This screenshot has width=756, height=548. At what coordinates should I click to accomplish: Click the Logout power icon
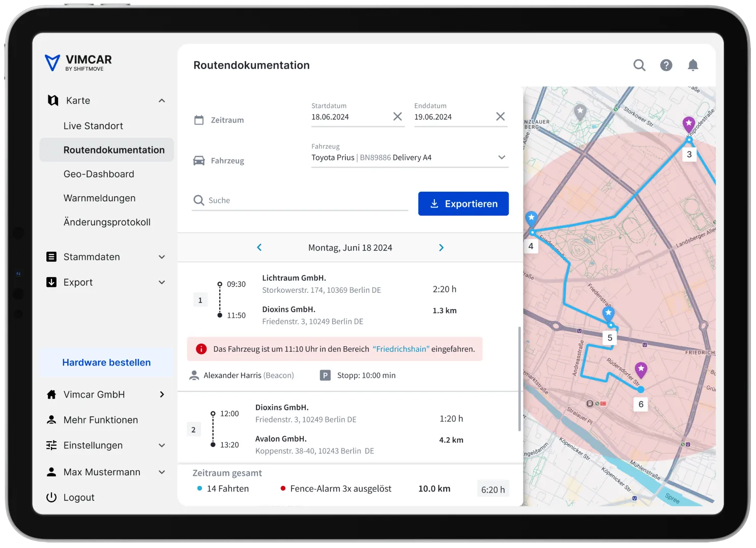tap(51, 497)
